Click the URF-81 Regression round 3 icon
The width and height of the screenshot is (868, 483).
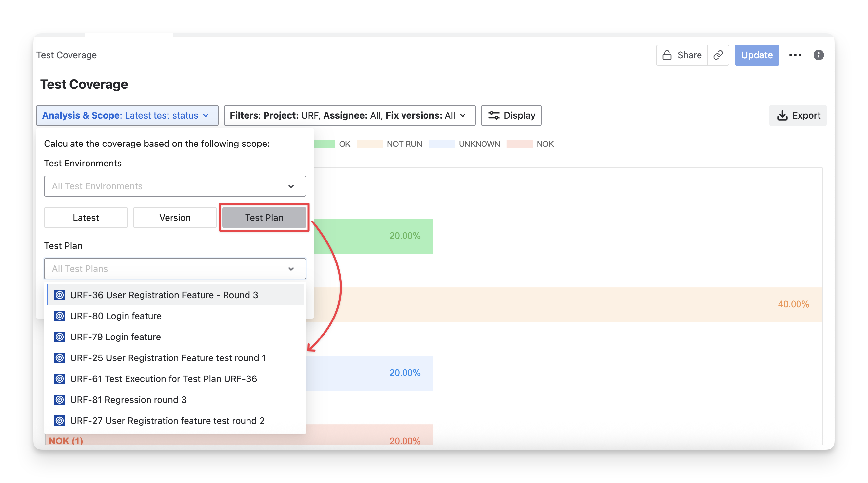click(60, 400)
